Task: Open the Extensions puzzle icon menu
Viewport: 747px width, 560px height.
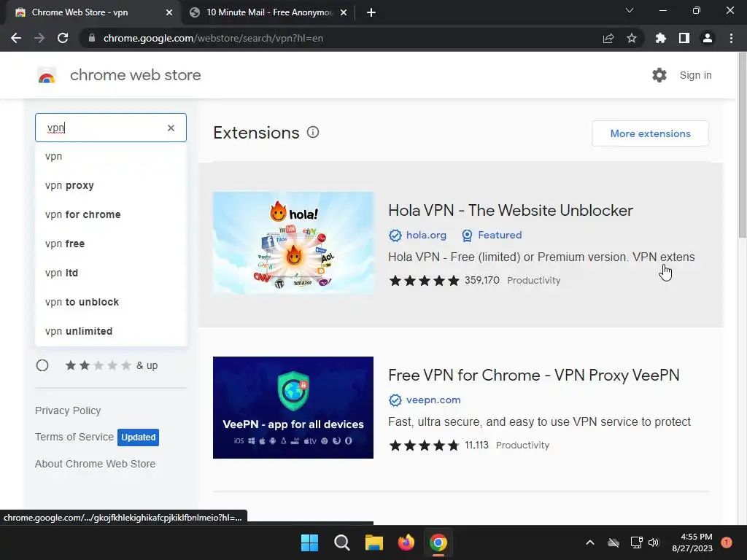Action: (x=660, y=38)
